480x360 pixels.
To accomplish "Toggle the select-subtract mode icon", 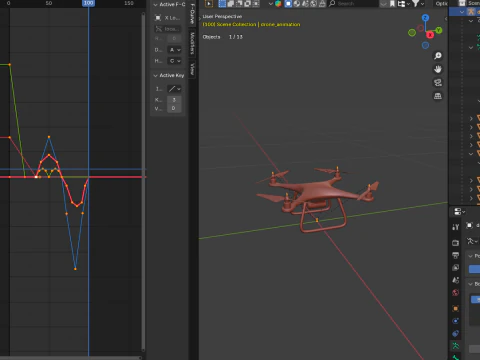I will [239, 4].
